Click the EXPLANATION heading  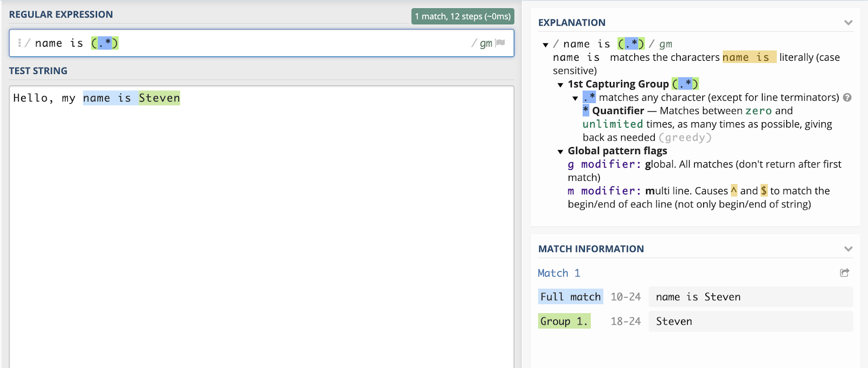click(x=572, y=23)
